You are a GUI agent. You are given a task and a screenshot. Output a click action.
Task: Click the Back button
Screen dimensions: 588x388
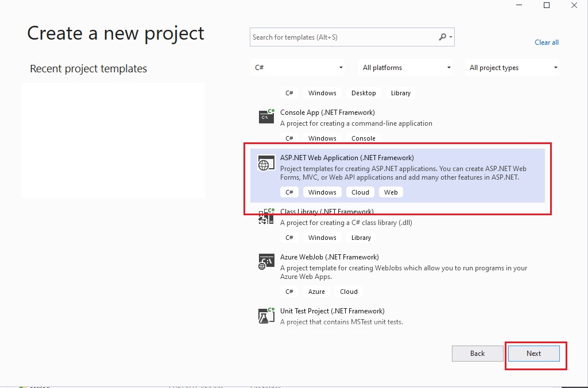(477, 354)
